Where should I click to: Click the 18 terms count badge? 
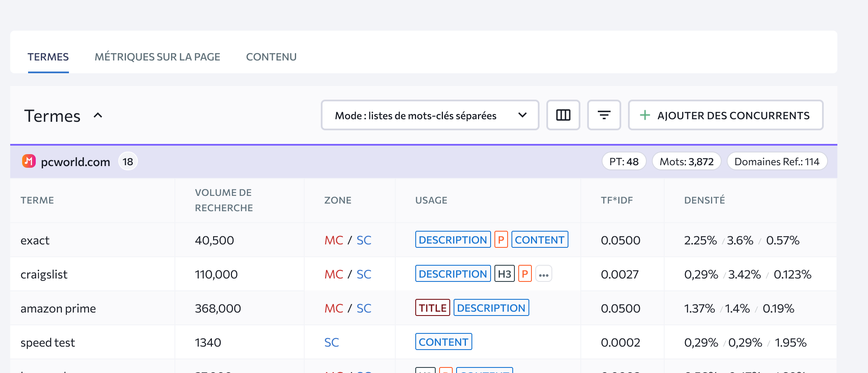pyautogui.click(x=128, y=161)
